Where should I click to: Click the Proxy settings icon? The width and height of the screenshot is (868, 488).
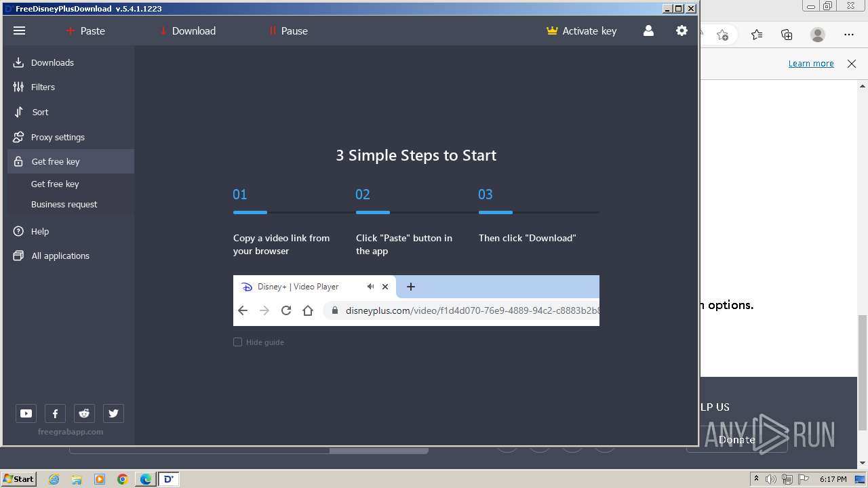[18, 137]
